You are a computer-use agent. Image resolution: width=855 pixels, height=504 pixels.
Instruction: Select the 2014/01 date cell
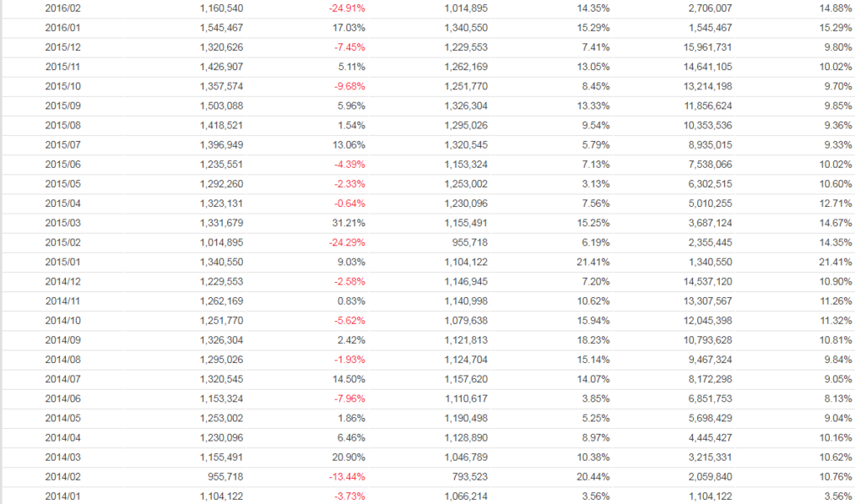63,496
